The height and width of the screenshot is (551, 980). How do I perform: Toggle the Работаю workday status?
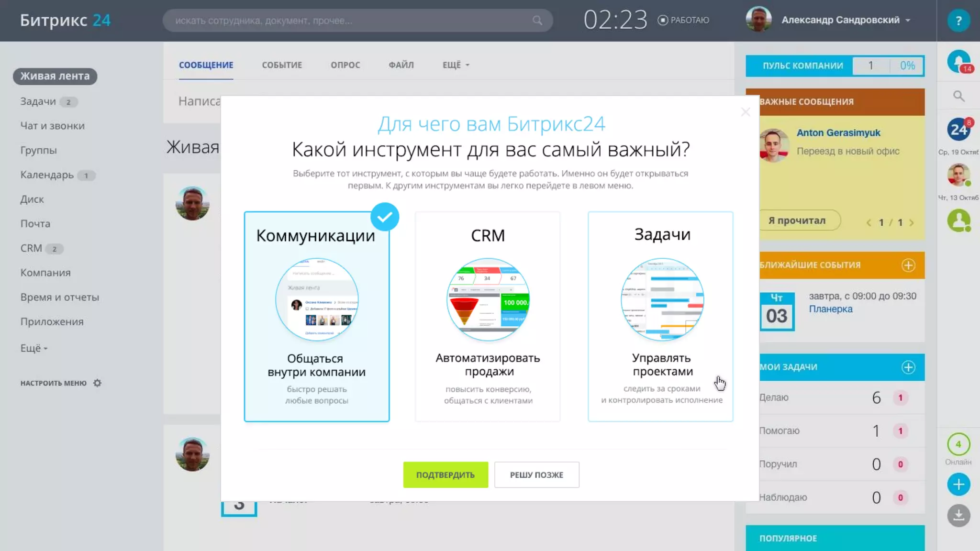pos(683,20)
